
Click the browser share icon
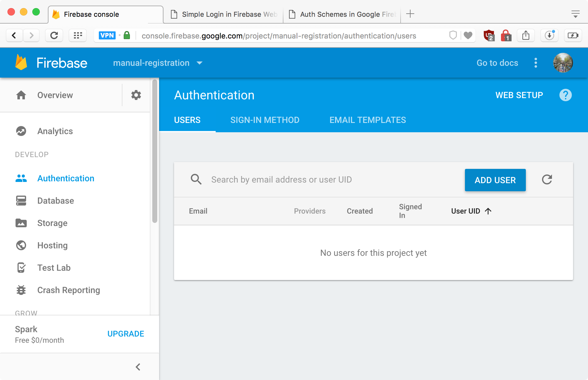pos(526,35)
